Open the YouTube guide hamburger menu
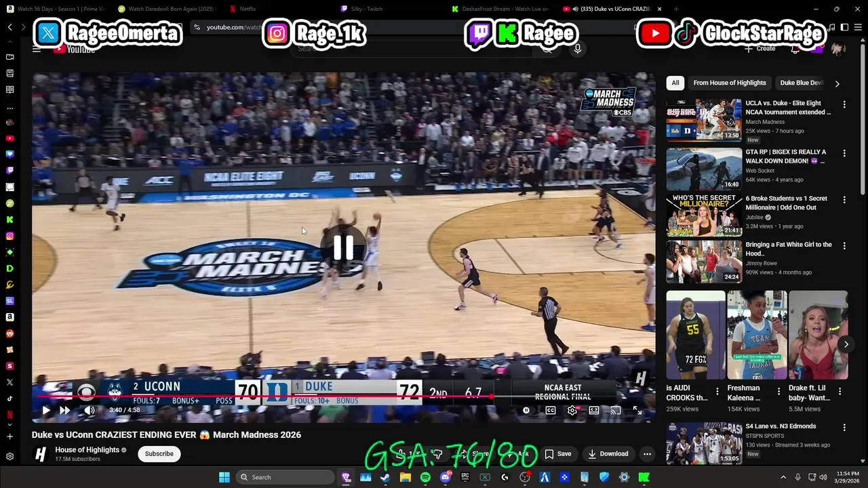 tap(37, 49)
